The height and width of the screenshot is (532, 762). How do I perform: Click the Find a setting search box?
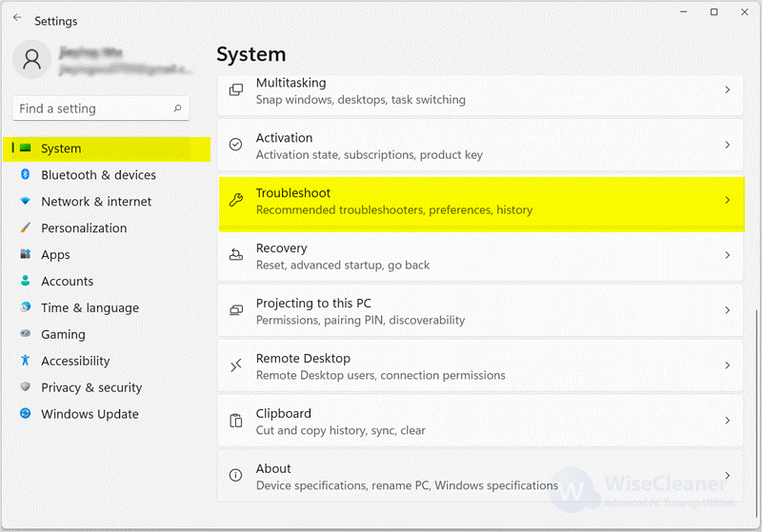(101, 108)
